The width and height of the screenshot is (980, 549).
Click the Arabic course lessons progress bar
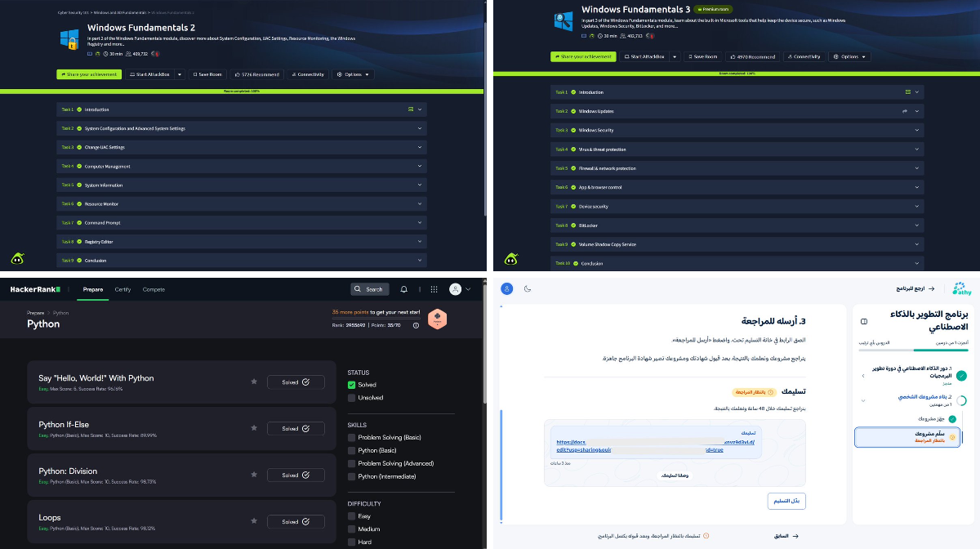[x=913, y=350]
